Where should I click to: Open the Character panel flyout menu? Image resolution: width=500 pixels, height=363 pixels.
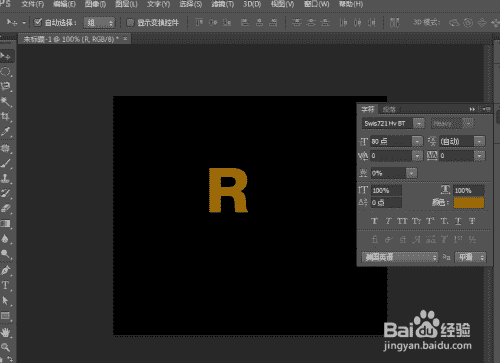tap(487, 109)
